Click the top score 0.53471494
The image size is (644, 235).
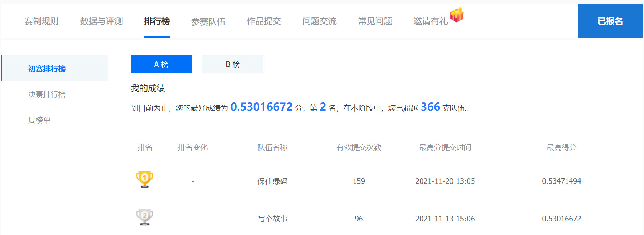click(x=562, y=181)
